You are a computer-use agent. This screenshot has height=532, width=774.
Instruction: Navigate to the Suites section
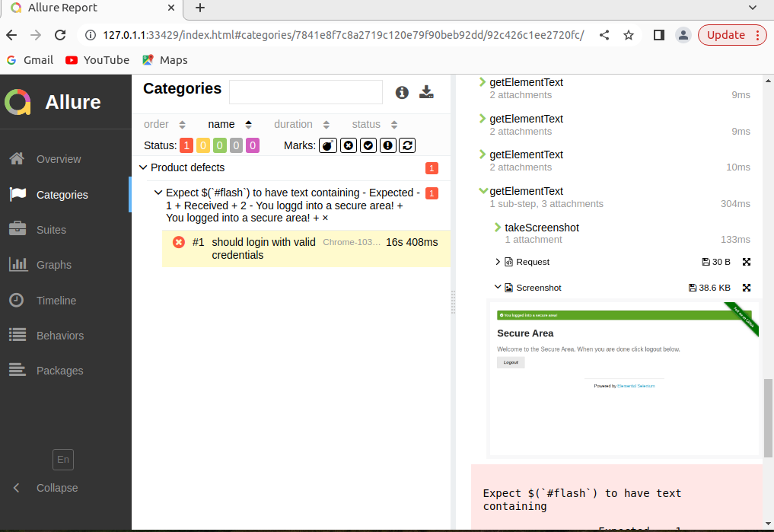[x=49, y=229]
